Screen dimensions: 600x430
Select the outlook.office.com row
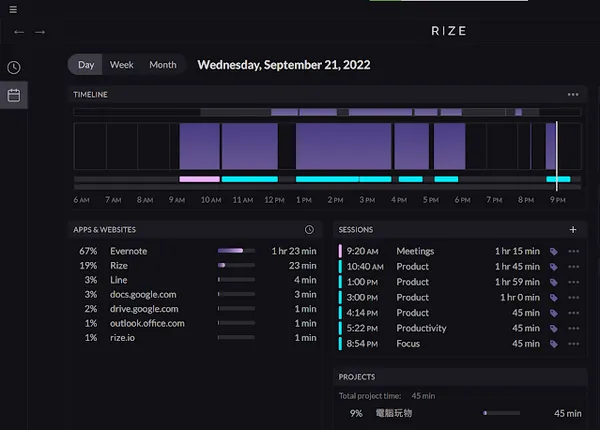tap(197, 323)
